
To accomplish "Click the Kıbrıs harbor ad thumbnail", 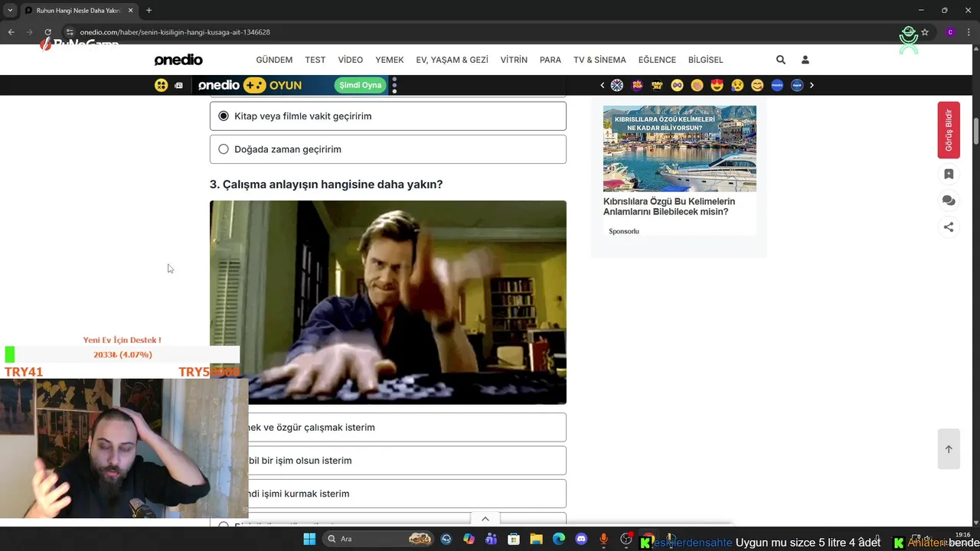I will pos(680,148).
